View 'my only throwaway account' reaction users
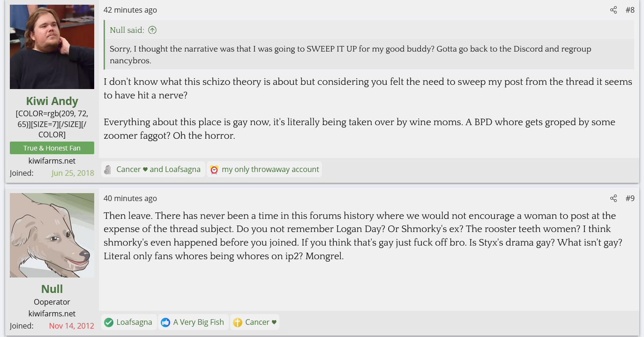The height and width of the screenshot is (337, 644). click(270, 169)
